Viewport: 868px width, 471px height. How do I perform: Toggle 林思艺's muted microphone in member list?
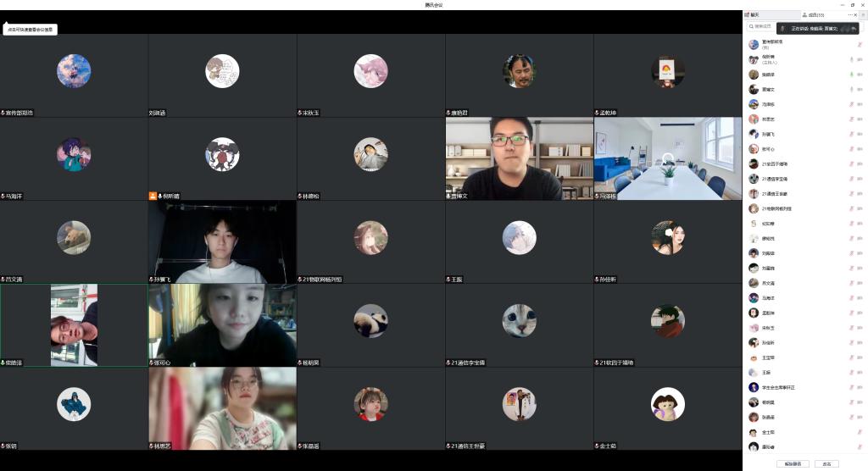(851, 119)
